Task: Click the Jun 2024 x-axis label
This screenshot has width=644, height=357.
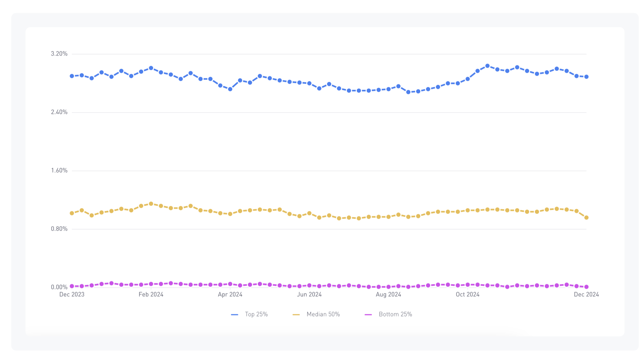Action: point(309,295)
